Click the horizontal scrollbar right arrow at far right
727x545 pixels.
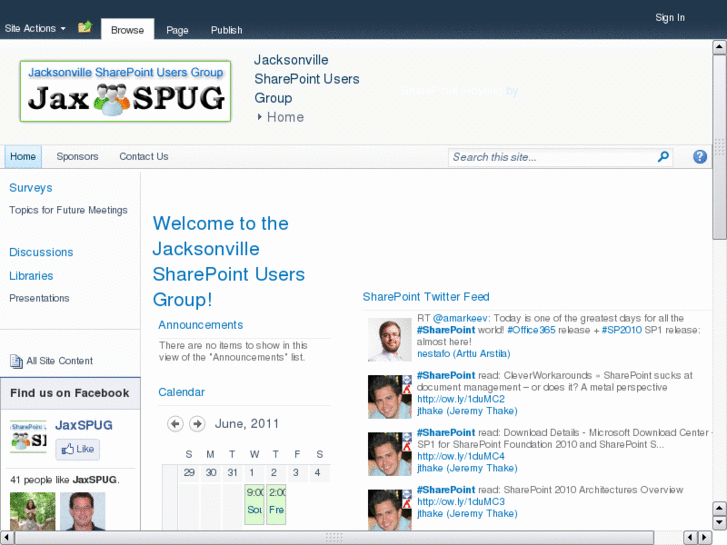(x=705, y=538)
